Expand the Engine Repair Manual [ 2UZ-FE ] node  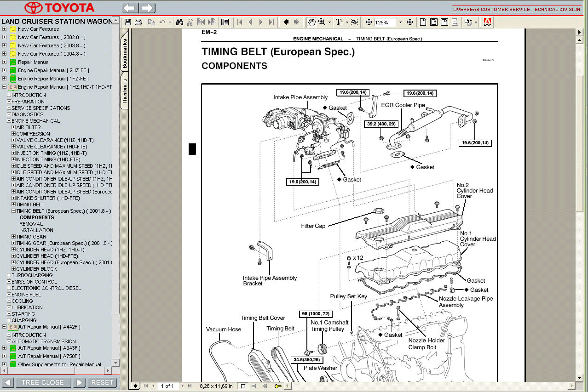pos(4,70)
